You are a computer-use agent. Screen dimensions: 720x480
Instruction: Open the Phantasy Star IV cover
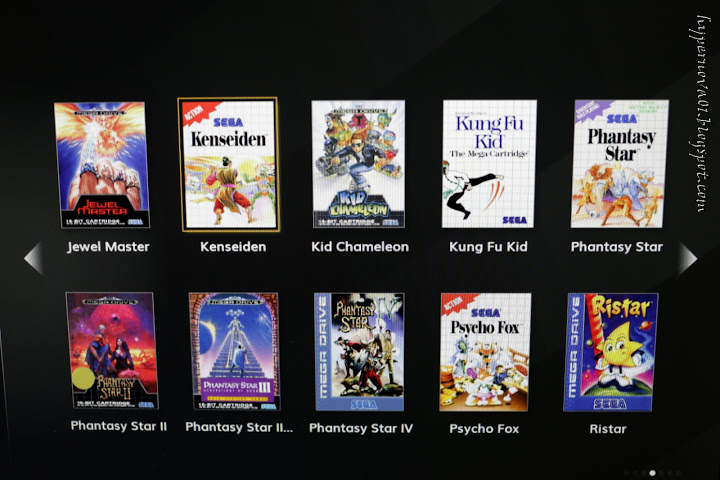pyautogui.click(x=360, y=352)
